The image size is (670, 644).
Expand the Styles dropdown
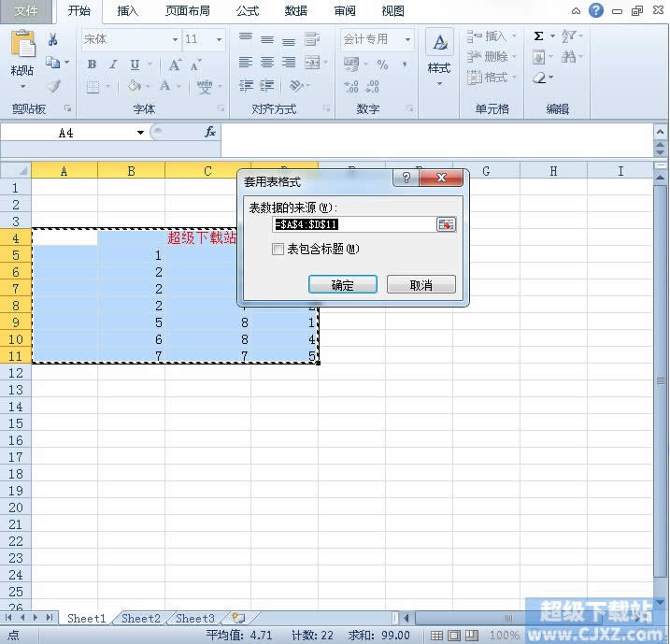pyautogui.click(x=440, y=84)
